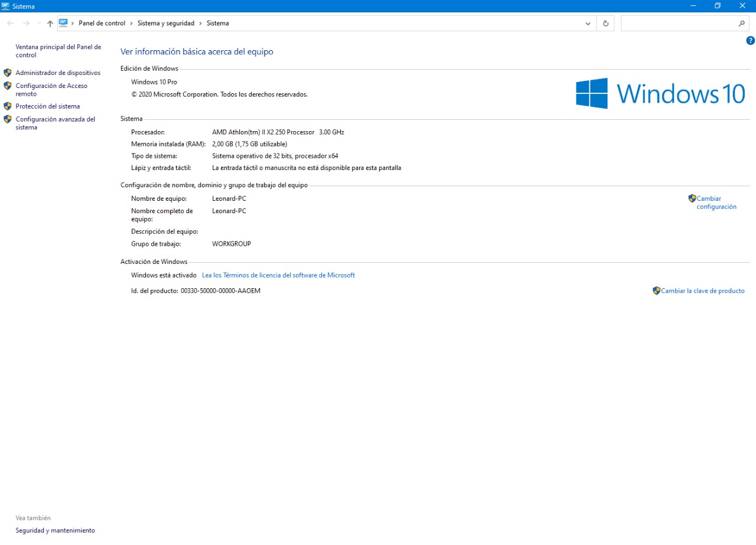
Task: Click shield icon beside Cambiar la clave de producto
Action: click(656, 291)
